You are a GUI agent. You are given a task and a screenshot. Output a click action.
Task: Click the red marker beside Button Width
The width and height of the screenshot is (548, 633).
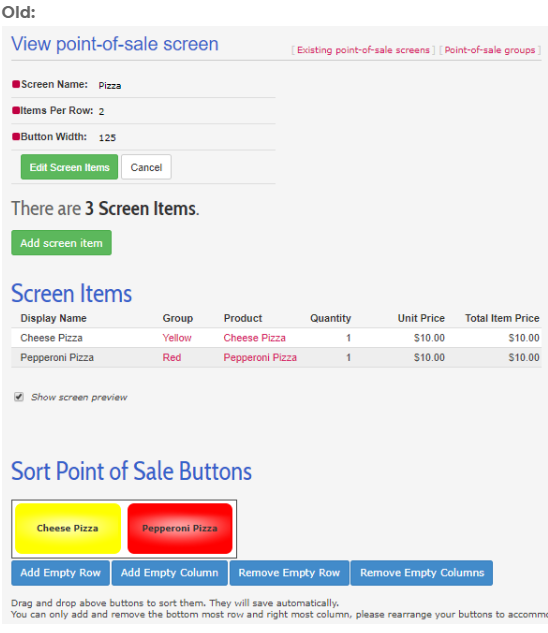coord(16,136)
